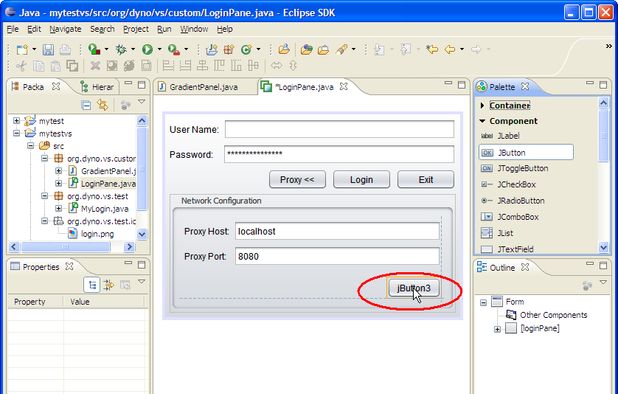Show hidden toolbar items via the chevron
Screen dimensions: 618x394
609,46
